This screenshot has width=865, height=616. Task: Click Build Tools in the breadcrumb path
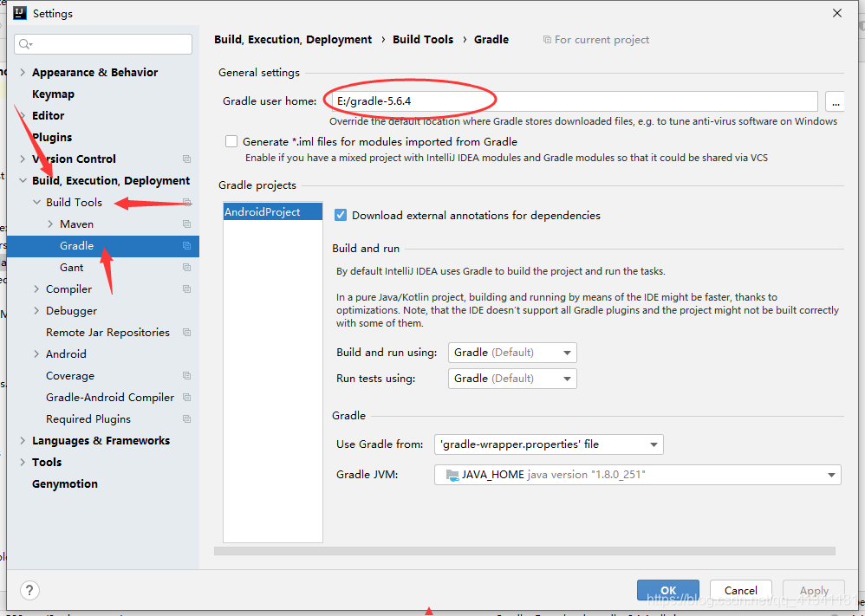[423, 39]
